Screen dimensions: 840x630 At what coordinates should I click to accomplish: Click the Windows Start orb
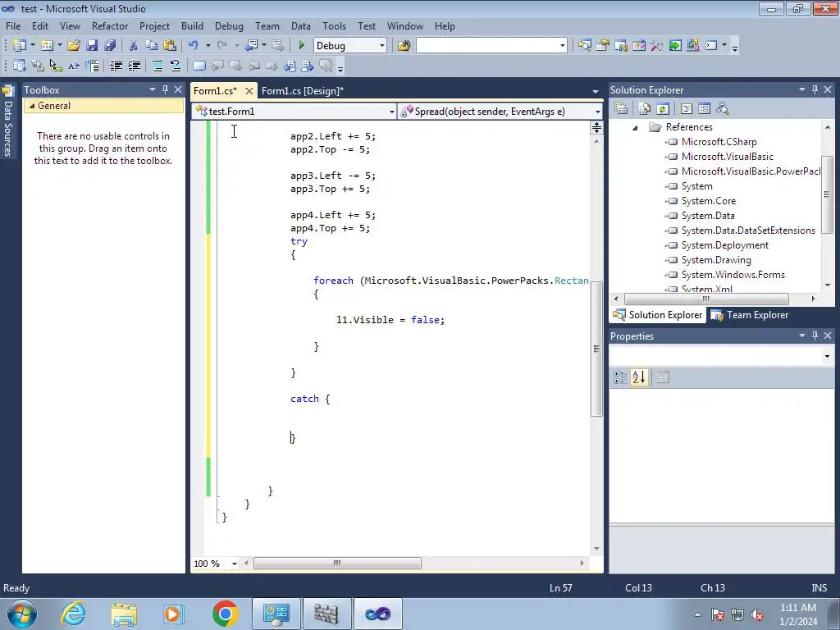22,614
